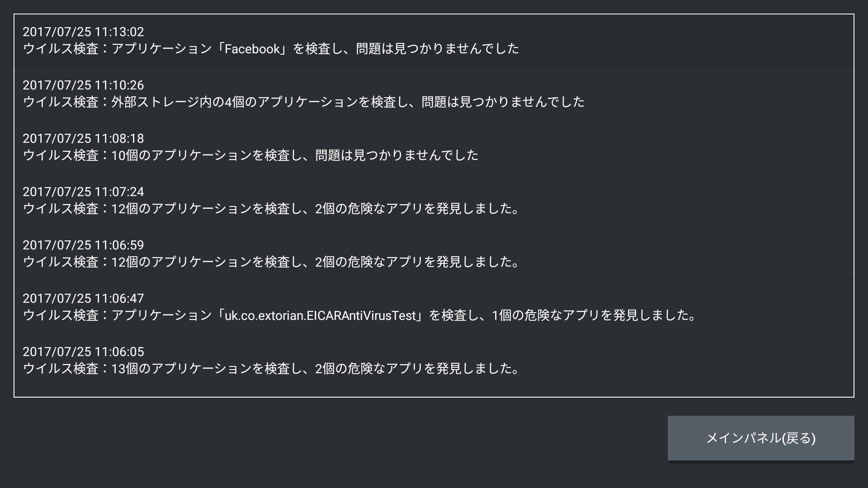868x488 pixels.
Task: Open the 11:10:26 external storage scan entry
Action: [434, 94]
